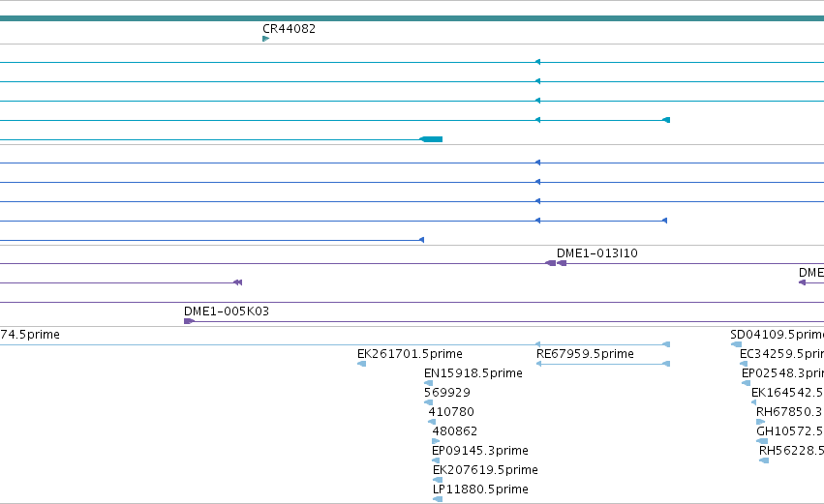Click the glyph under EP02548.3prime
824x504 pixels.
(746, 383)
